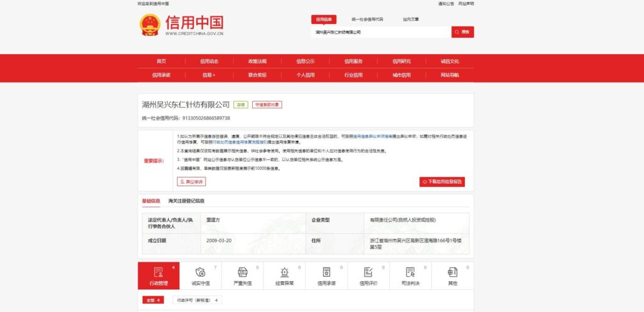Click the company name search input field
Viewport: 644px width, 312px height.
(380, 32)
